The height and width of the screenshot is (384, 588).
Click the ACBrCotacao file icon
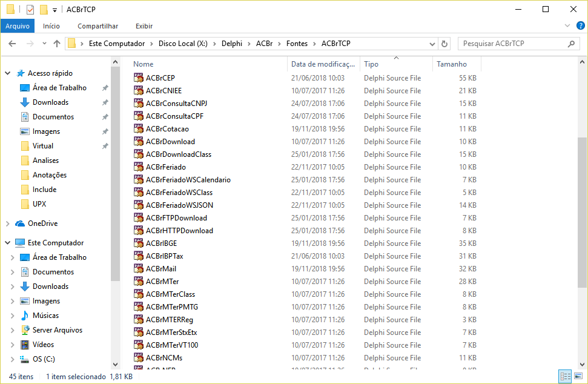click(139, 128)
